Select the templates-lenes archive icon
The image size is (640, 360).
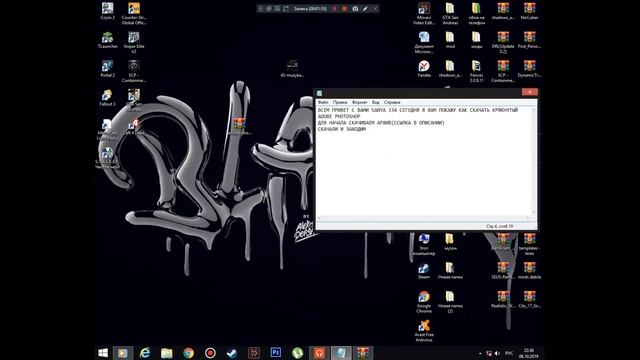coord(529,244)
